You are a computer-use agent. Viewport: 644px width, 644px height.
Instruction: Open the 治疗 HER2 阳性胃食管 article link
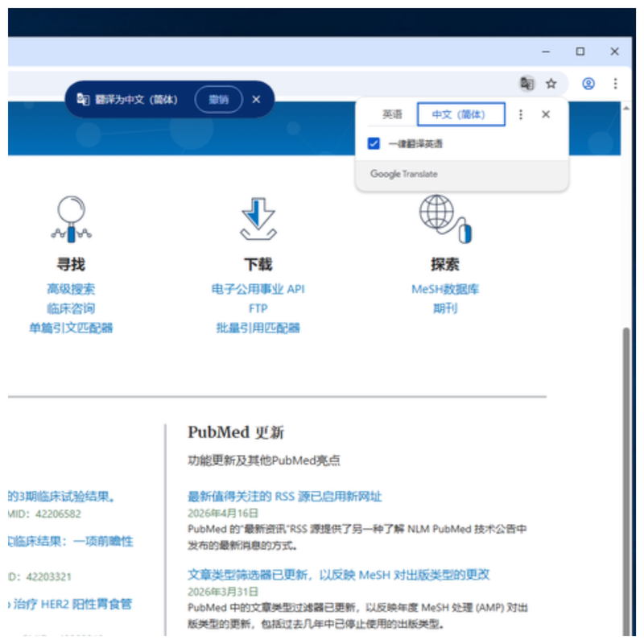(70, 605)
